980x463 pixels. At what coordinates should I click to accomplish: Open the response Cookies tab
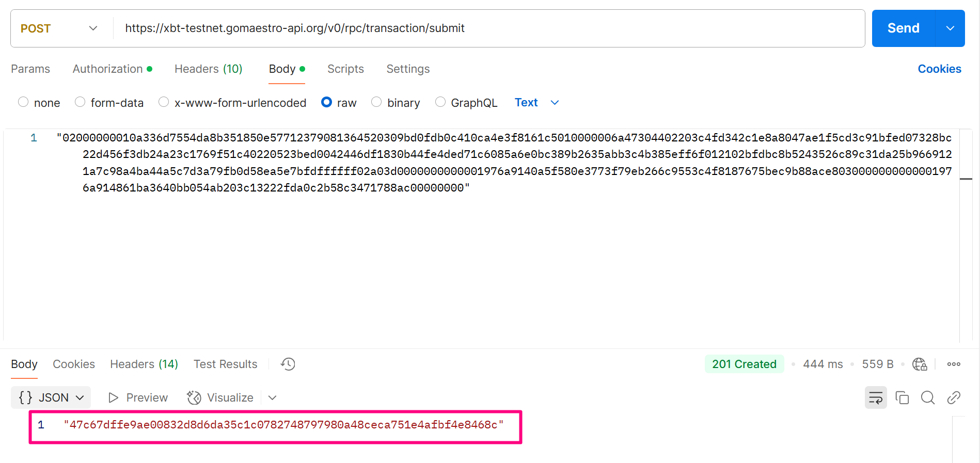point(74,364)
